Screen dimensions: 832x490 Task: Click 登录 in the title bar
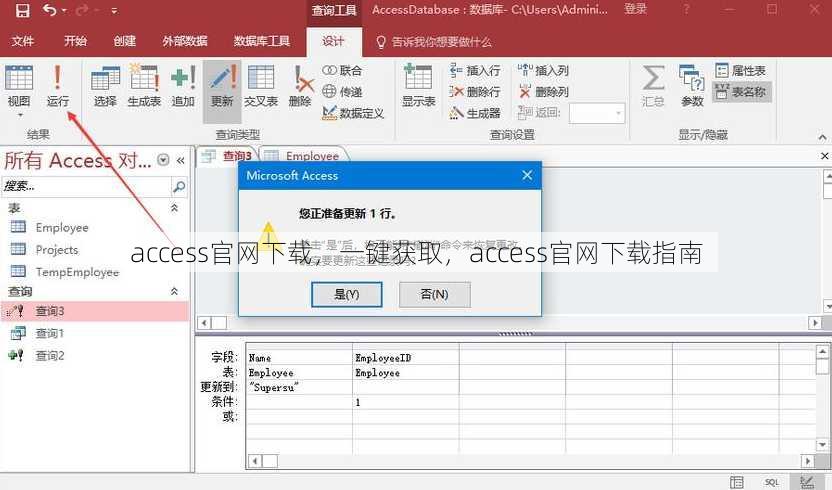tap(635, 9)
